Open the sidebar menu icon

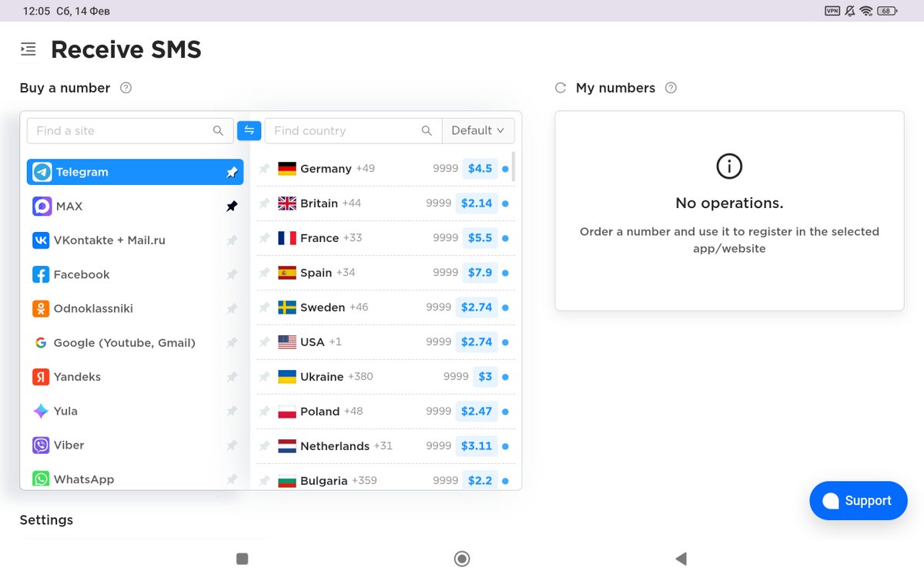coord(28,49)
